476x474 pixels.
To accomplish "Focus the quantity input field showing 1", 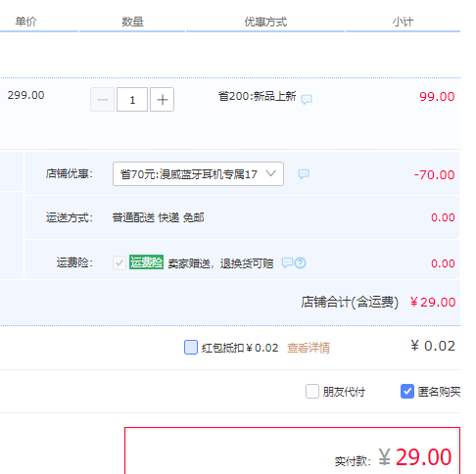I will (132, 100).
